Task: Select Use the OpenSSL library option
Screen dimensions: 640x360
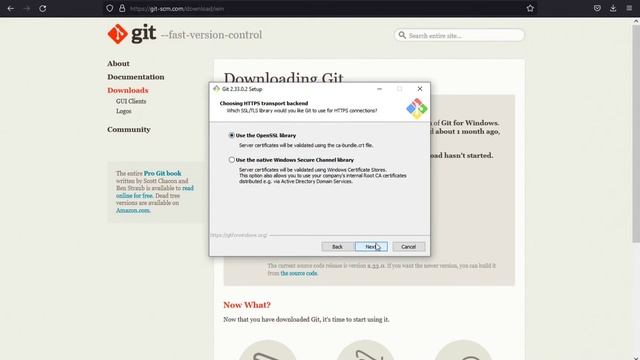Action: pos(231,135)
